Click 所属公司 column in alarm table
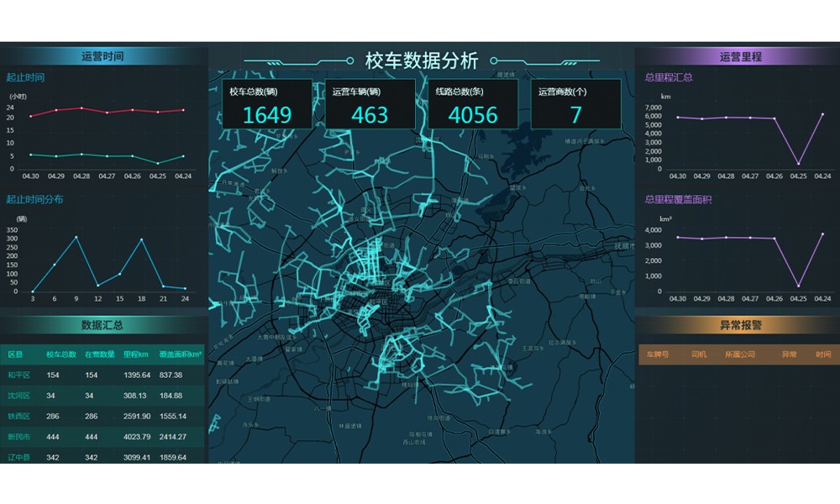 pyautogui.click(x=740, y=354)
